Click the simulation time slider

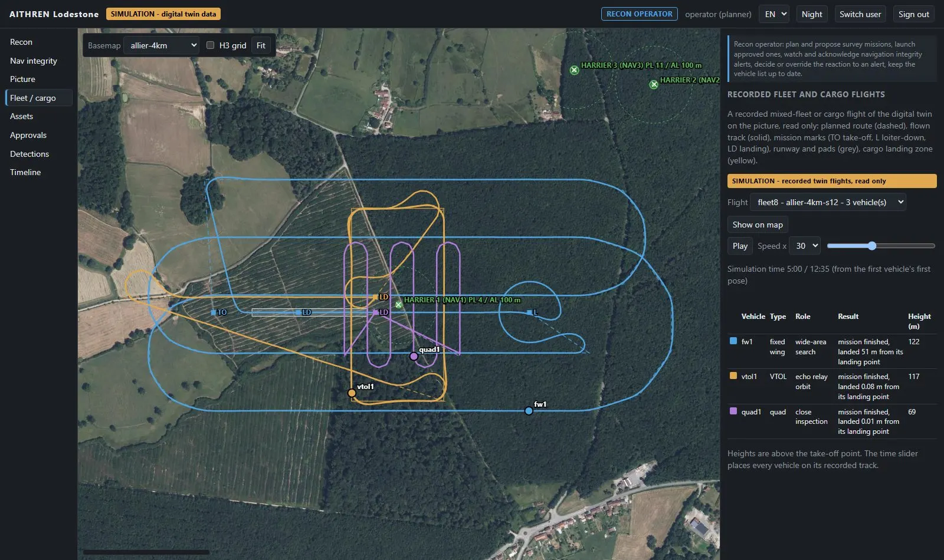click(x=881, y=246)
